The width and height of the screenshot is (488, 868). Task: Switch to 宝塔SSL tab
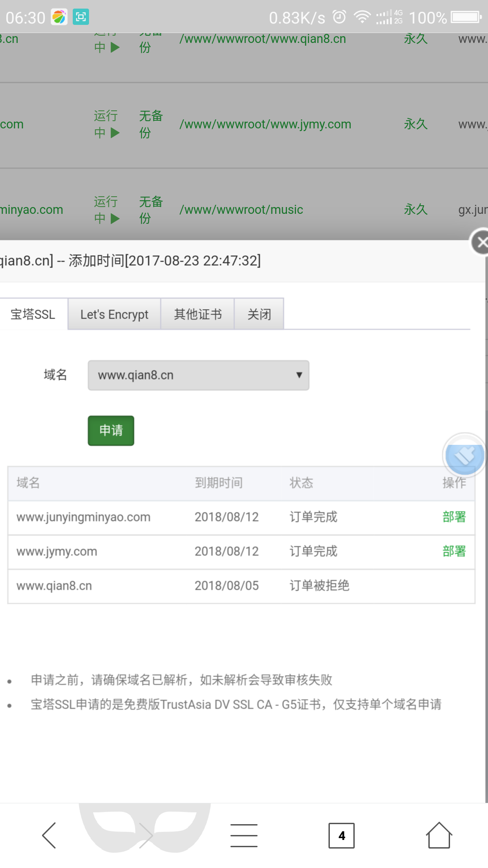[33, 314]
